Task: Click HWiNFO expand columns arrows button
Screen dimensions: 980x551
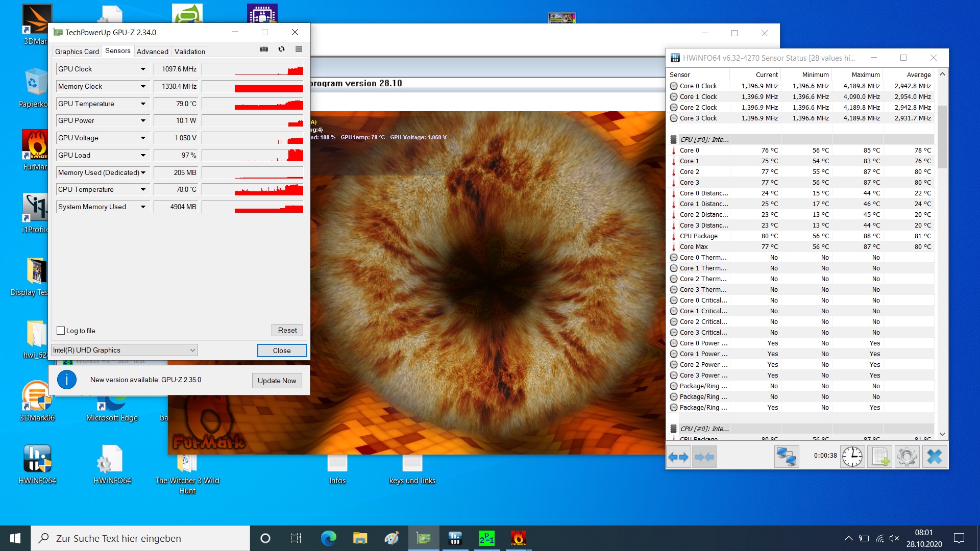Action: (x=678, y=457)
